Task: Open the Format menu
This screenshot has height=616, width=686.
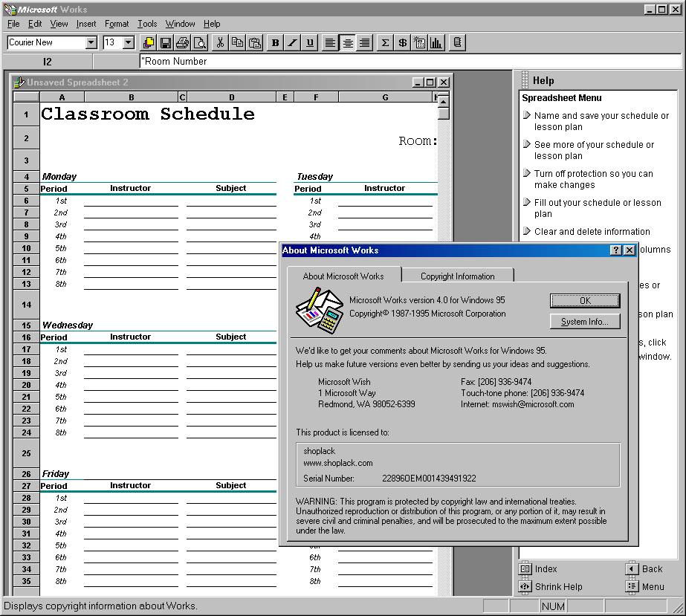Action: tap(117, 24)
